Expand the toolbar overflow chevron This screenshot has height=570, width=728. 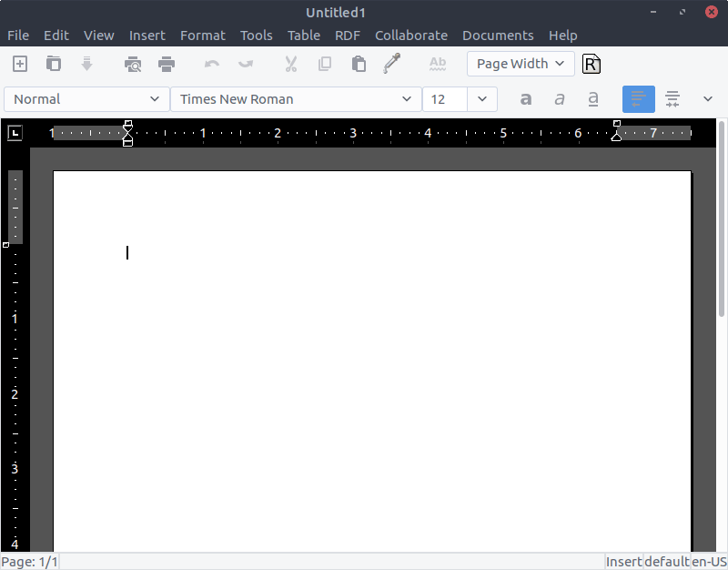pyautogui.click(x=708, y=99)
